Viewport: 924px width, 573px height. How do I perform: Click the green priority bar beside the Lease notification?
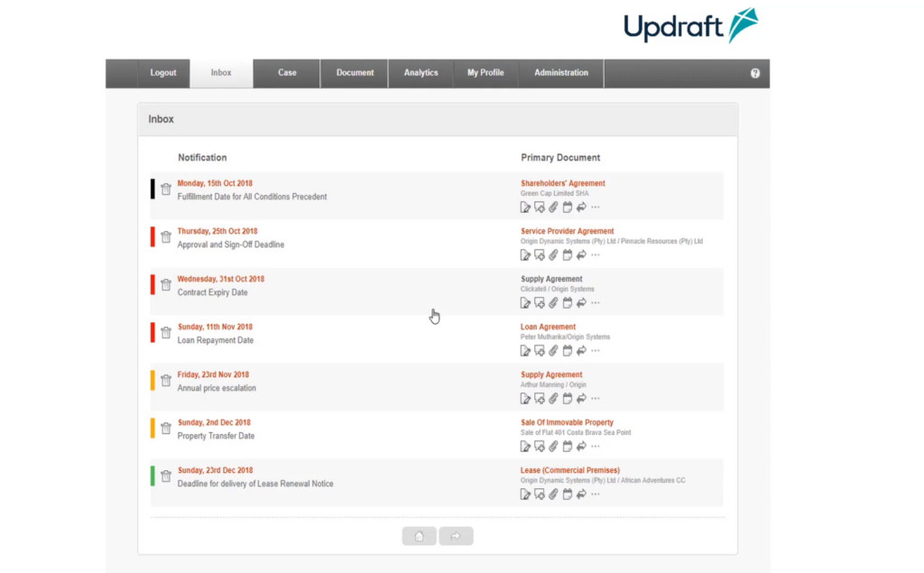click(x=152, y=476)
